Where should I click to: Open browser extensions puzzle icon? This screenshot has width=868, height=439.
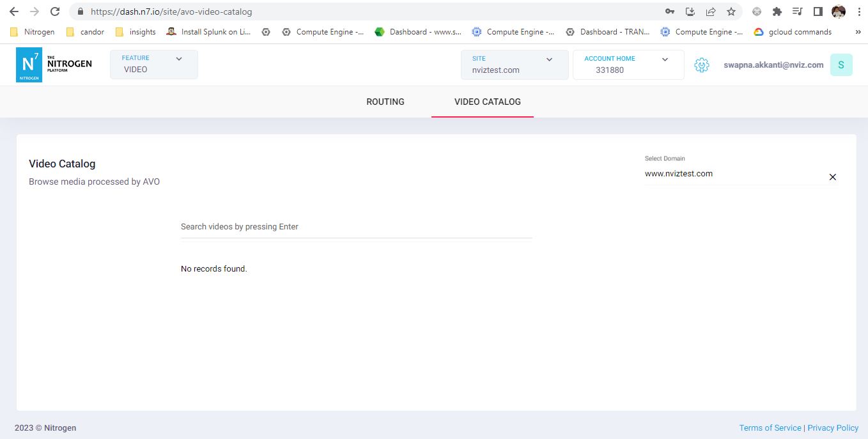[777, 11]
